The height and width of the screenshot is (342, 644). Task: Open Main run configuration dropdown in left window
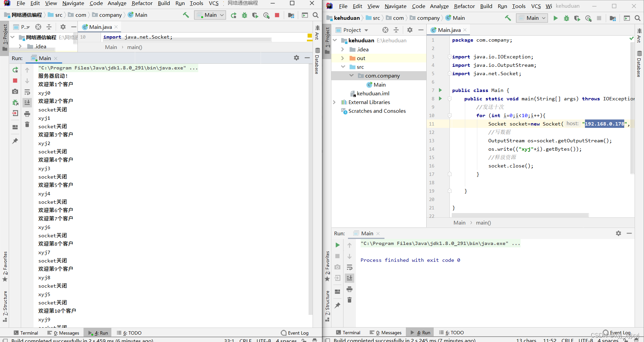point(210,15)
